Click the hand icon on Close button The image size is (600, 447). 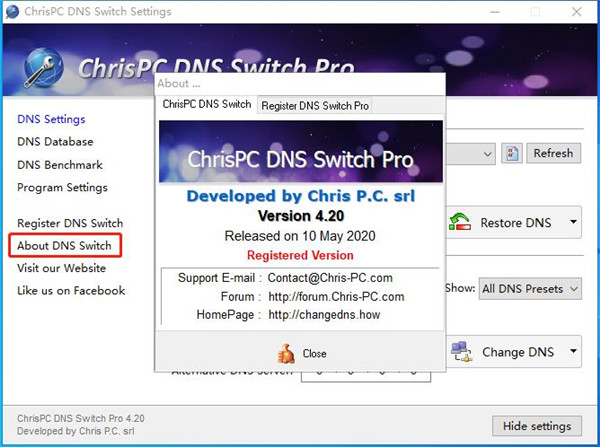(x=285, y=353)
